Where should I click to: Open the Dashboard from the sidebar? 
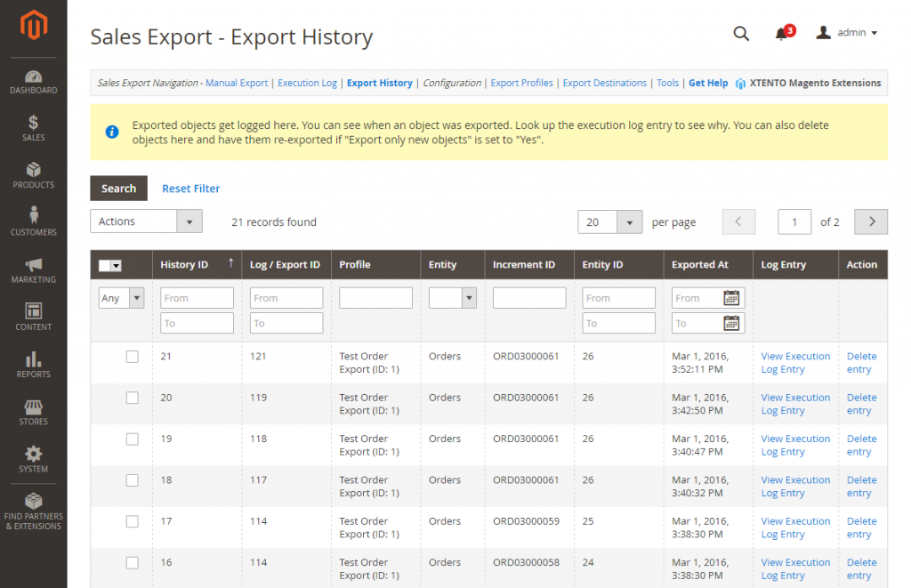(x=33, y=80)
